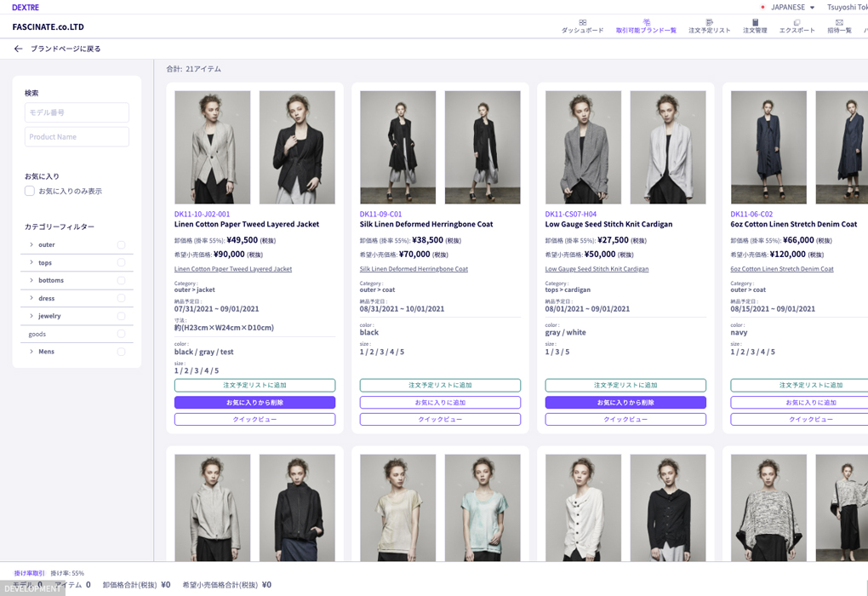
Task: Add 6oz Cotton Linen Denim Coat to favorites
Action: click(x=799, y=403)
